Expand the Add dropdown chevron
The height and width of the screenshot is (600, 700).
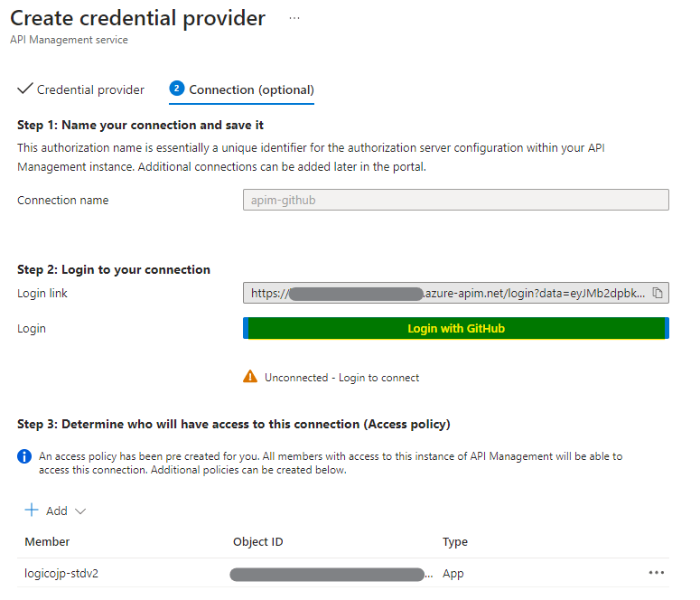point(80,511)
